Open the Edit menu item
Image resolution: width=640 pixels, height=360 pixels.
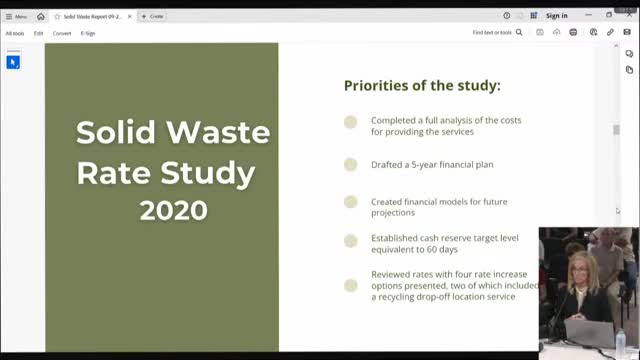coord(38,33)
